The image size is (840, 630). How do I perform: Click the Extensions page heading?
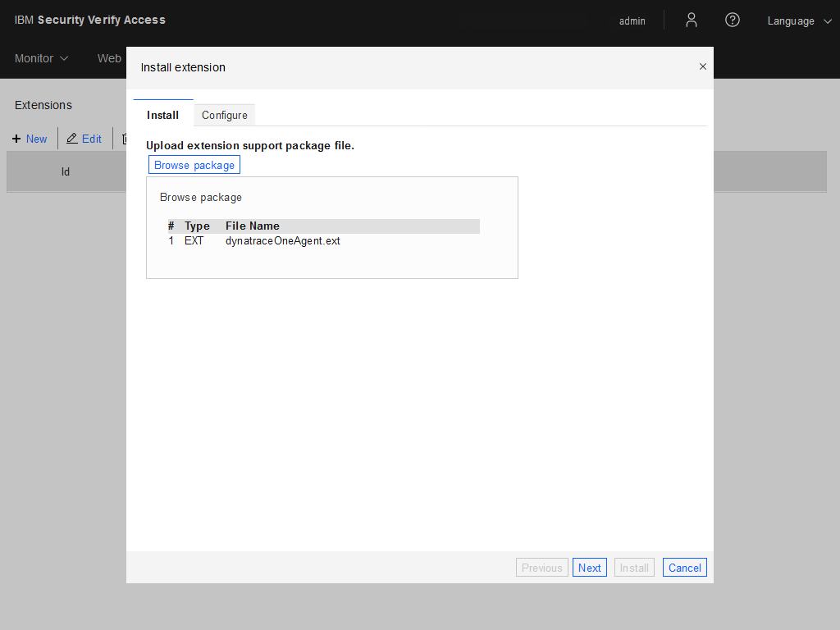pyautogui.click(x=43, y=105)
